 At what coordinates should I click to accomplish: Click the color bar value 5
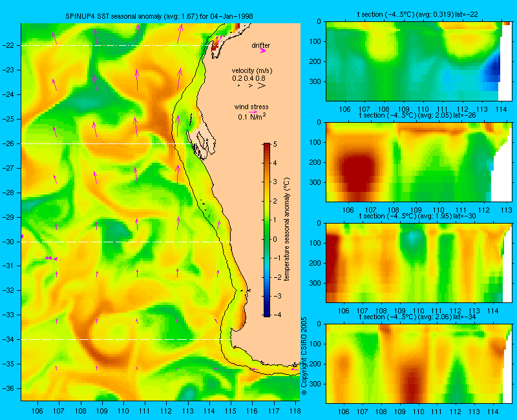[275, 144]
